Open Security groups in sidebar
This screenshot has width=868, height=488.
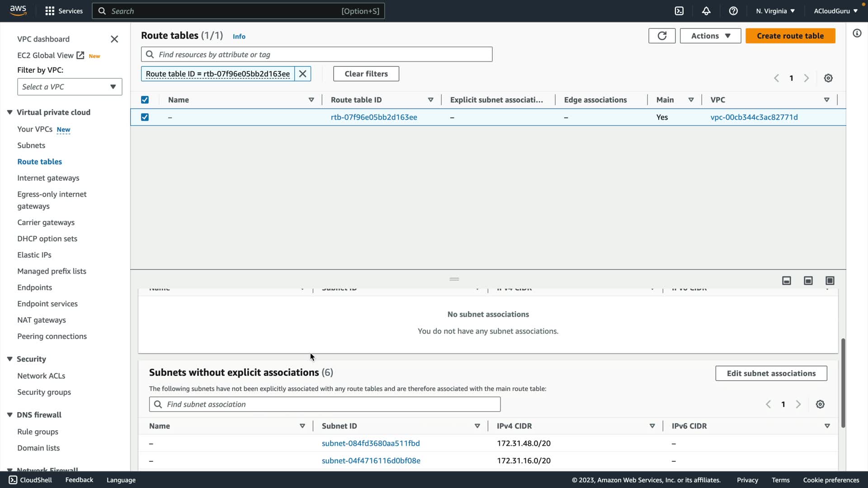click(44, 392)
